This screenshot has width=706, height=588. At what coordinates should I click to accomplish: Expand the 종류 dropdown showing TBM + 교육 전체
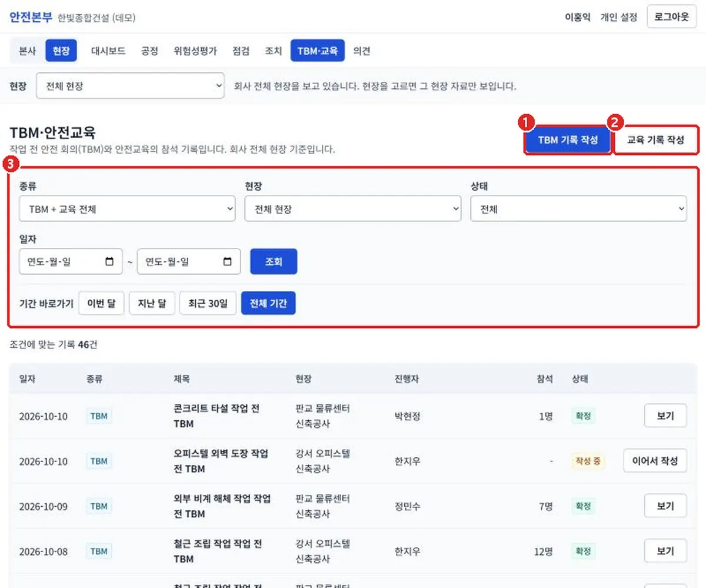click(127, 209)
